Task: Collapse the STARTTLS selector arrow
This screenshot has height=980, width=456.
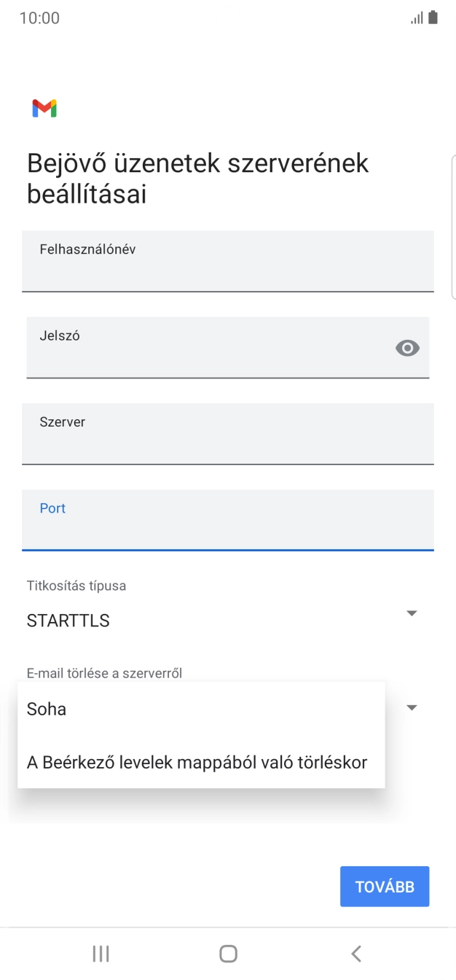Action: (412, 612)
